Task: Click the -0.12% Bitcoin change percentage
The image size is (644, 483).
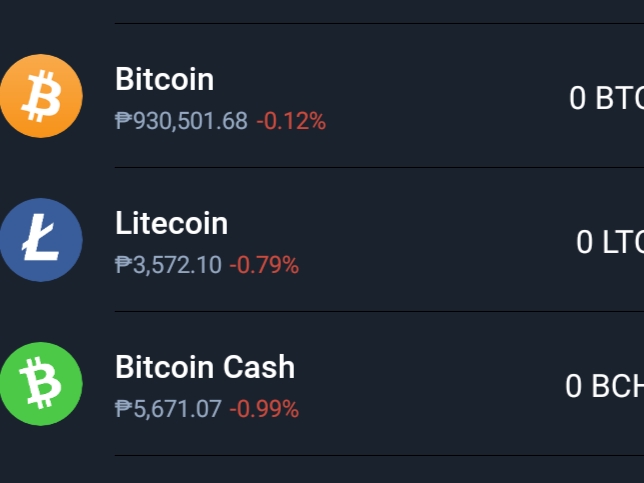Action: tap(291, 121)
